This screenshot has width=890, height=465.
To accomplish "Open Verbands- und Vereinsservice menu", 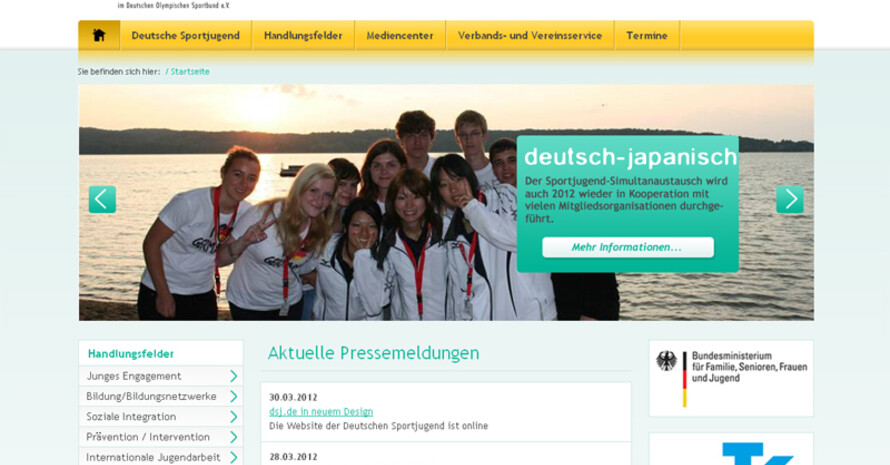I will pyautogui.click(x=530, y=35).
